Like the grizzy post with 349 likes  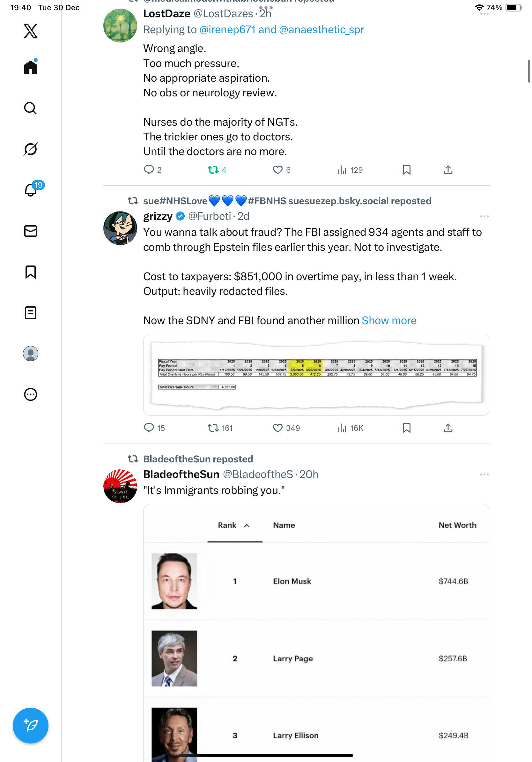click(x=277, y=428)
